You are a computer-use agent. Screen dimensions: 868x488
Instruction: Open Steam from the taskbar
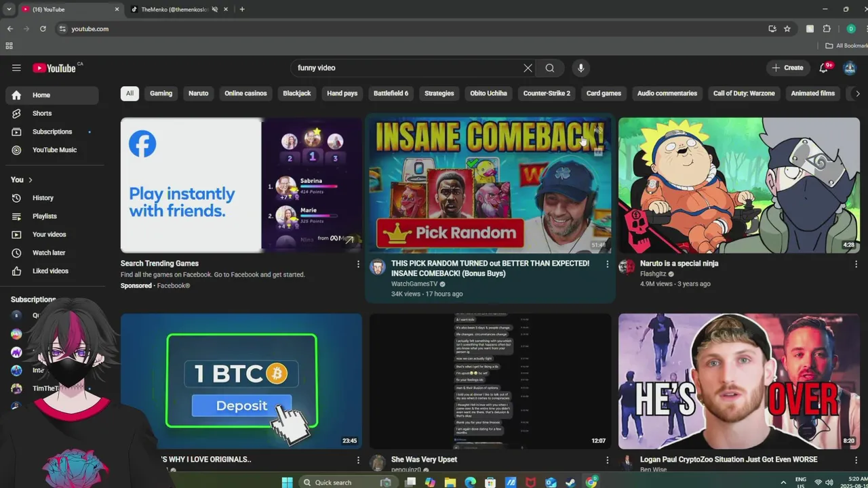pos(571,483)
